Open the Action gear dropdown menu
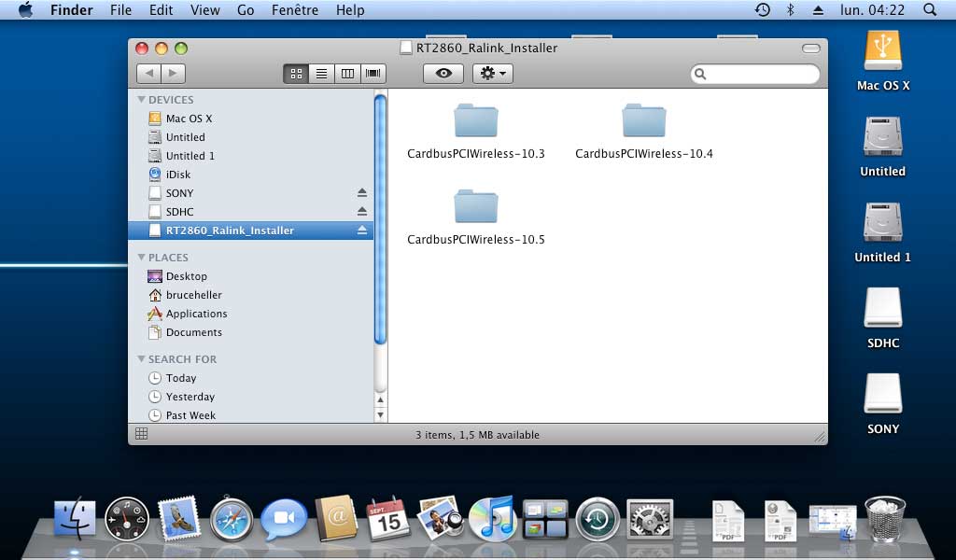Screen dimensions: 956x560 point(493,74)
